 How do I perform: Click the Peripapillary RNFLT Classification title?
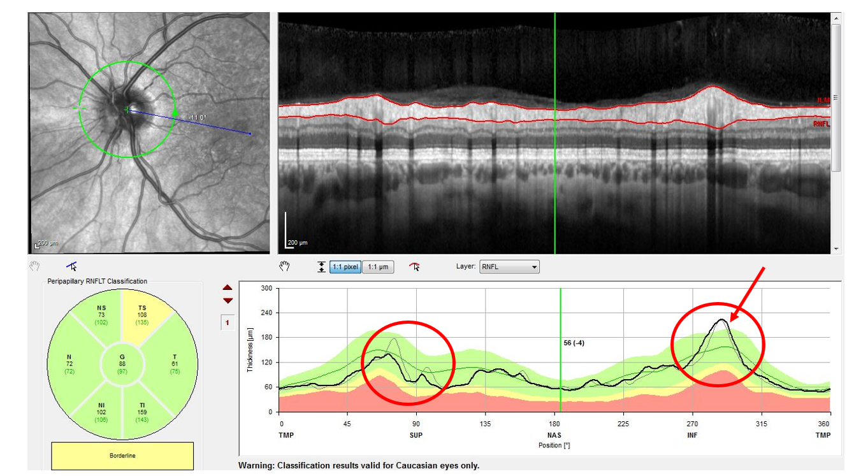[98, 281]
